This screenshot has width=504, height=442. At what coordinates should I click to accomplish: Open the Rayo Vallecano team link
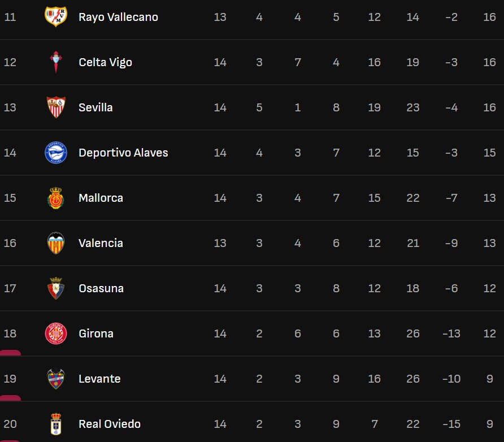click(118, 17)
